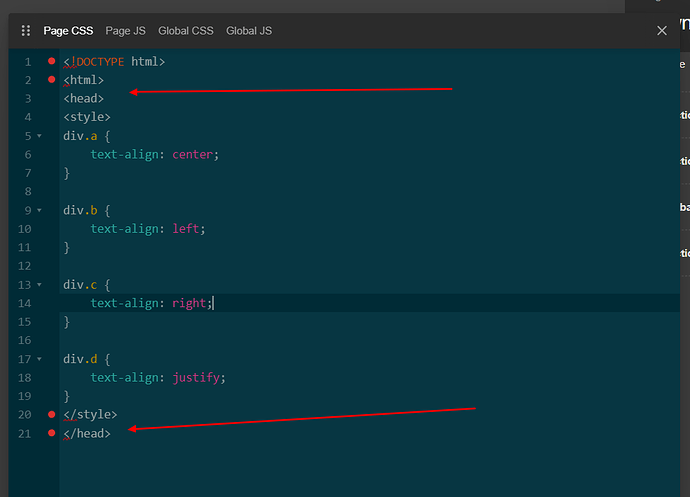Click error marker on line 20
This screenshot has height=497, width=690.
52,414
